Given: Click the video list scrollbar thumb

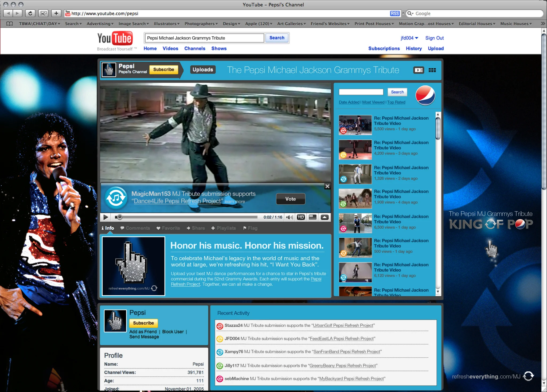Looking at the screenshot, I should 438,128.
